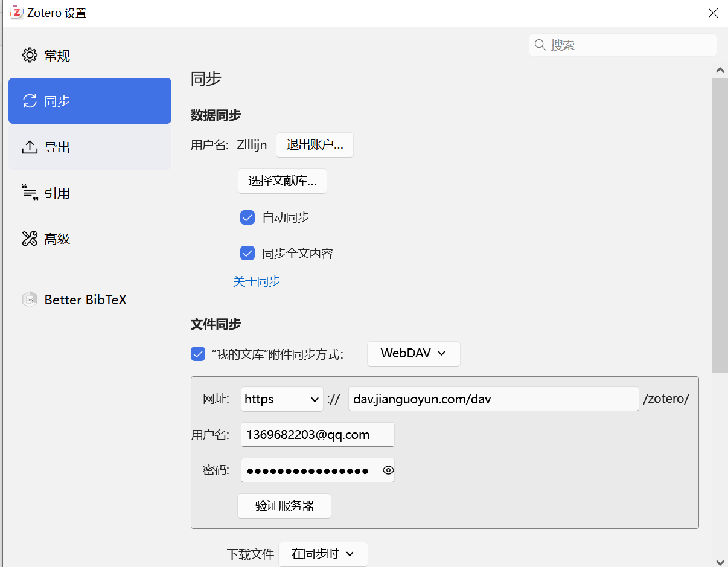Click the sync arrows icon beside 同步

[30, 101]
